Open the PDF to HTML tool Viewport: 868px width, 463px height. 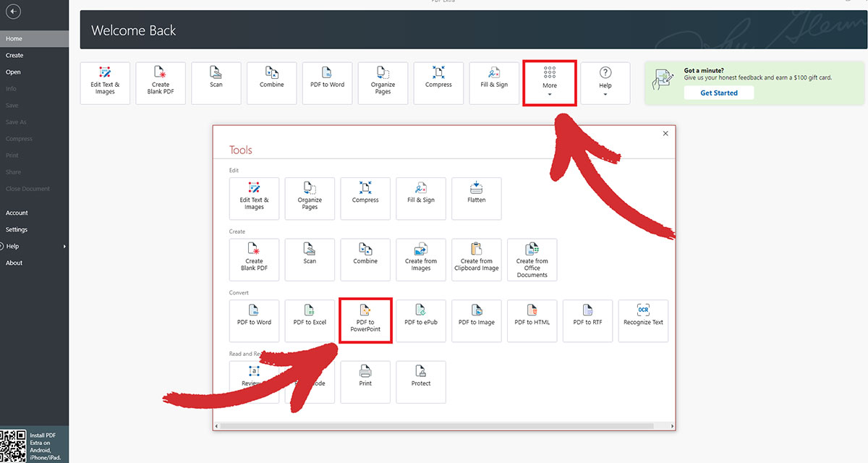[532, 320]
